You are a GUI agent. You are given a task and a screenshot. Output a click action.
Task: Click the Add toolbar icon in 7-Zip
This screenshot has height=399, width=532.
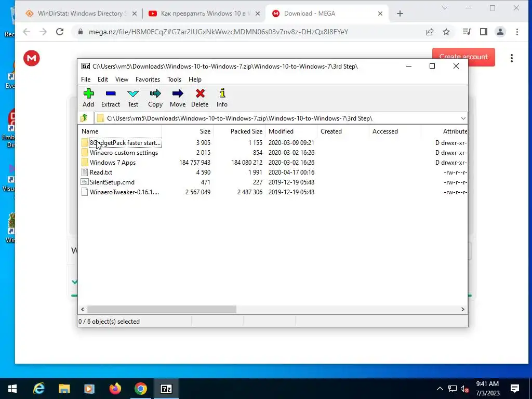88,98
